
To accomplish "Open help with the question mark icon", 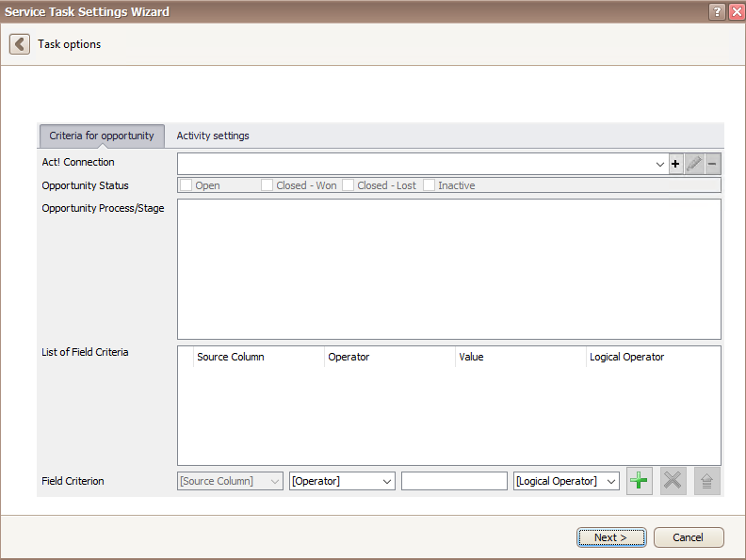I will tap(717, 11).
